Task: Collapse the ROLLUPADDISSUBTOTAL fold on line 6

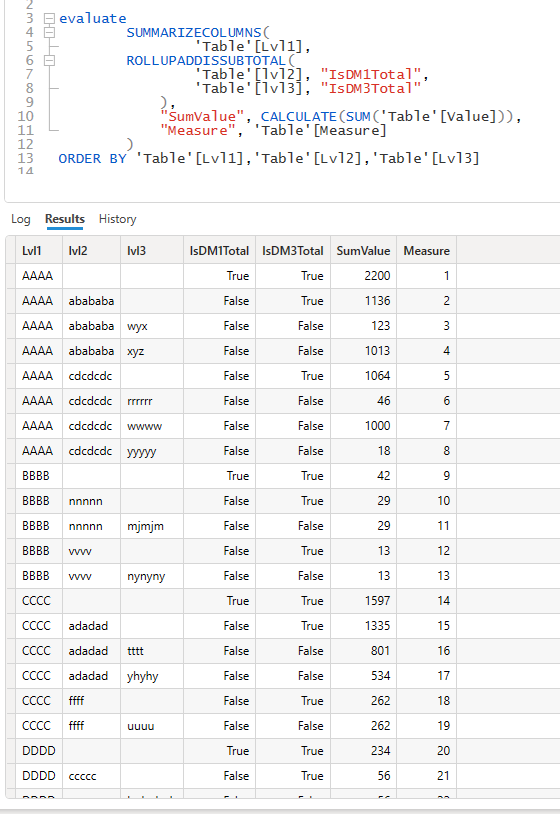Action: 49,61
